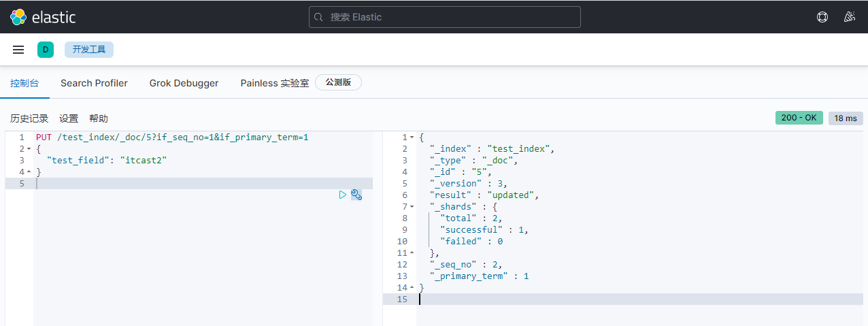Collapse the _shards object fold arrow

click(x=412, y=207)
